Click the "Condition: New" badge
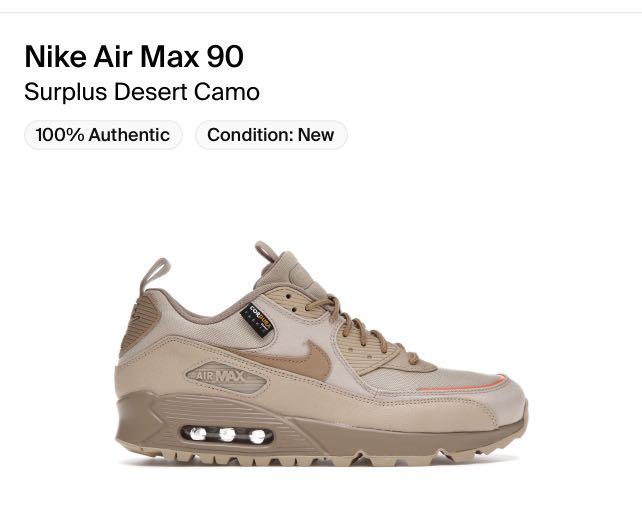642x506 pixels. pyautogui.click(x=271, y=135)
